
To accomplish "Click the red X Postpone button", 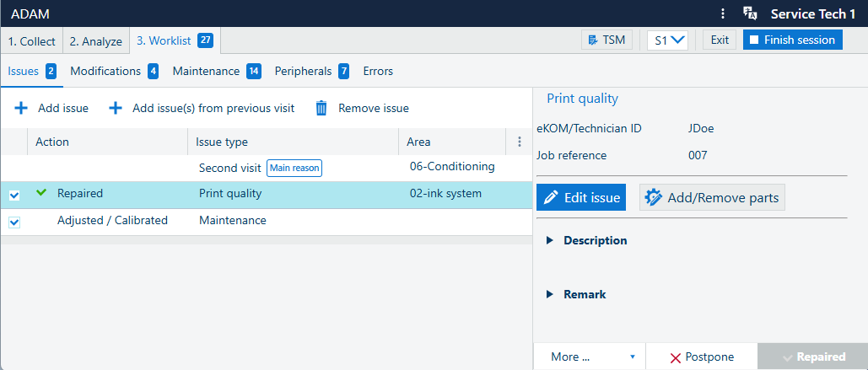I will (x=701, y=357).
